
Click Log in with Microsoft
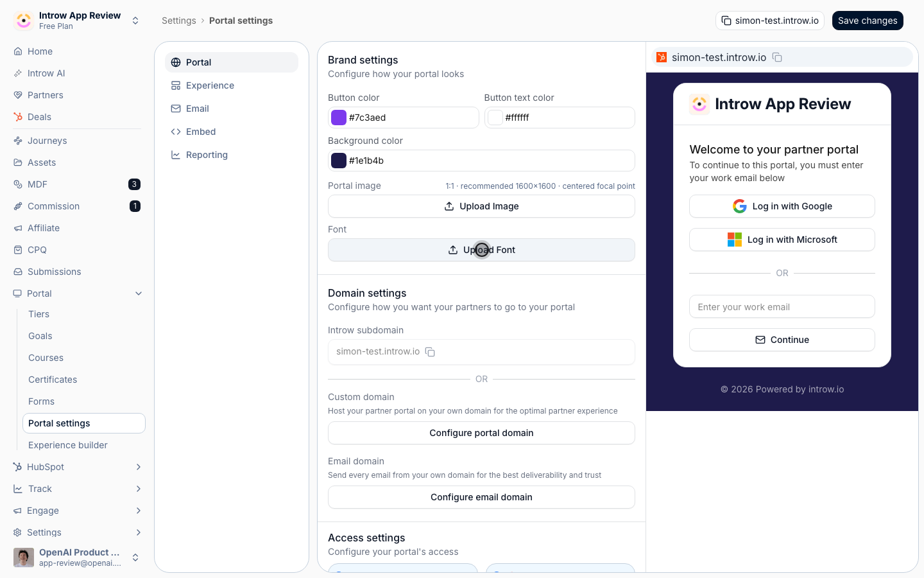[782, 240]
